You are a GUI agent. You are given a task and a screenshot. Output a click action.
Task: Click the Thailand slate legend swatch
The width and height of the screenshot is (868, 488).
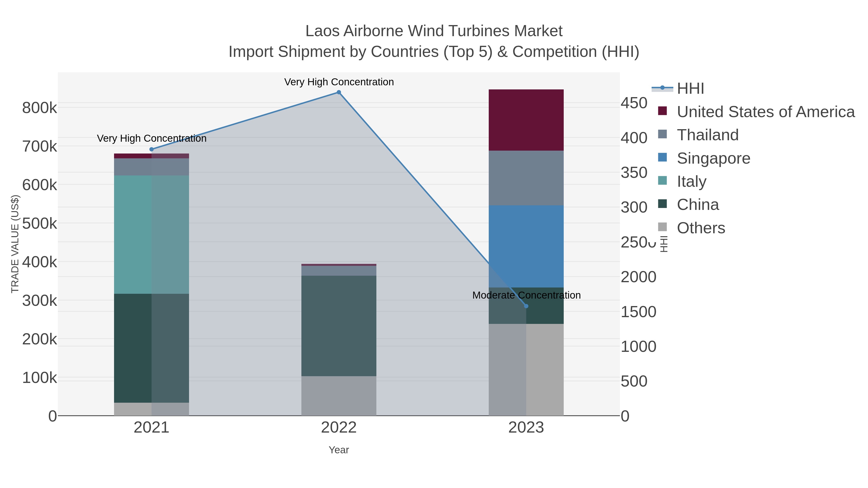point(663,134)
